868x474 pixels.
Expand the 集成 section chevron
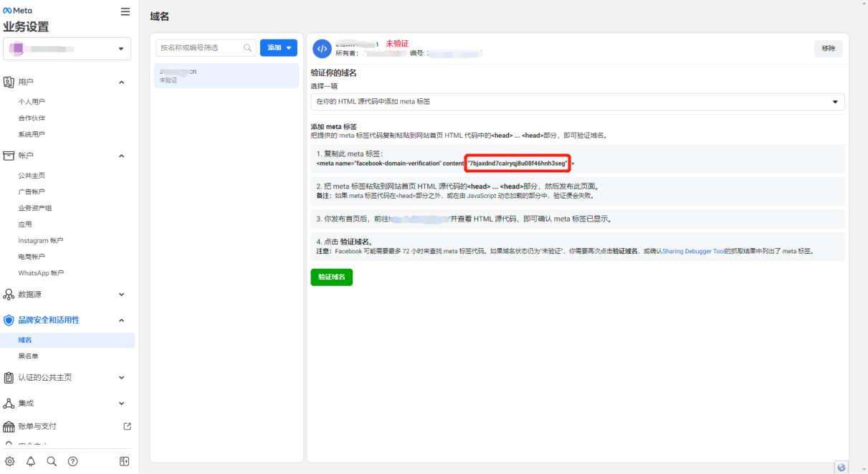click(121, 404)
